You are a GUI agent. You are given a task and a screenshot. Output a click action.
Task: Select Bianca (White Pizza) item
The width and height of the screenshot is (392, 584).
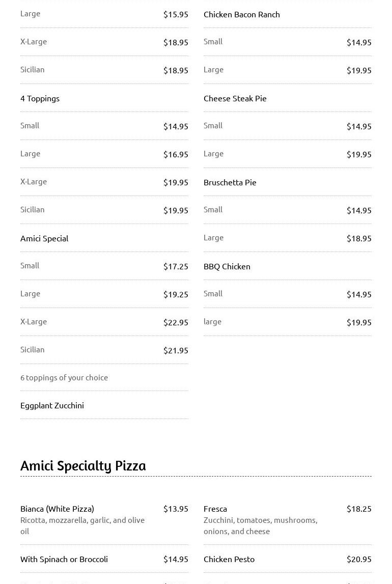pos(57,509)
